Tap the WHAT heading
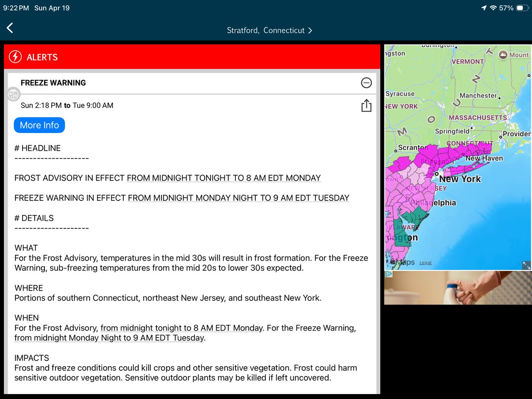This screenshot has height=399, width=532. click(x=26, y=248)
